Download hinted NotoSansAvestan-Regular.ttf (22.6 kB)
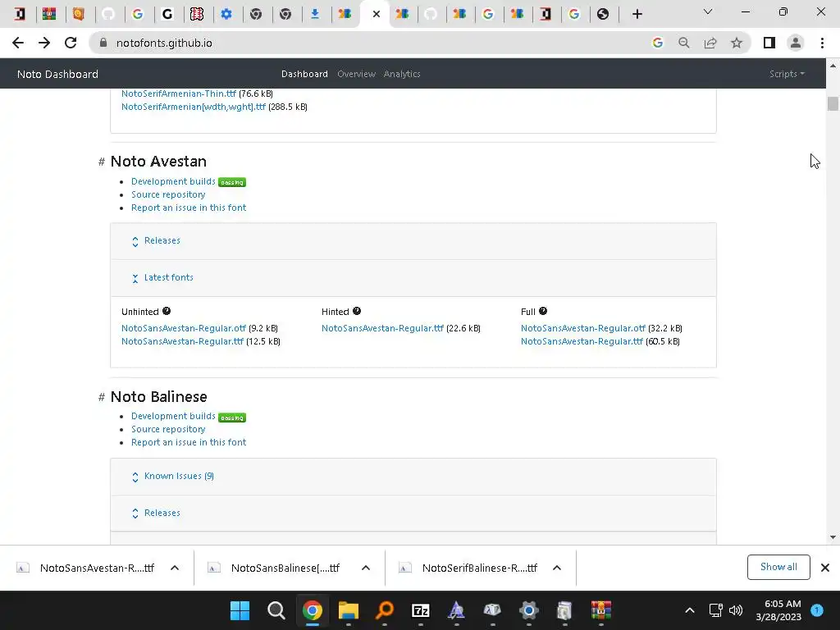840x630 pixels. click(x=382, y=328)
